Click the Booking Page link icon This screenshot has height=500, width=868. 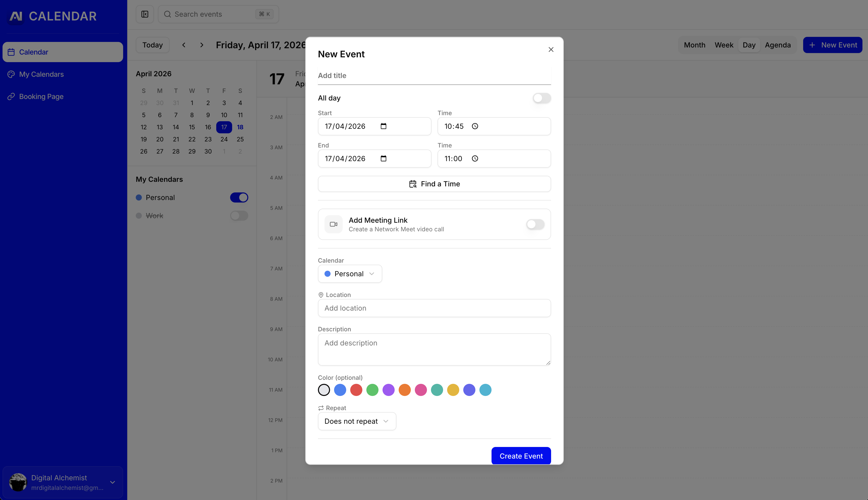[x=11, y=96]
